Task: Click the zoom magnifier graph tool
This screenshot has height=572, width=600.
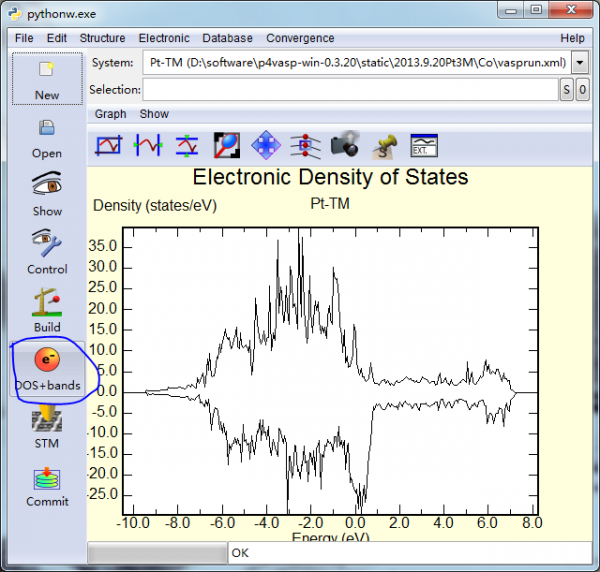Action: (226, 145)
